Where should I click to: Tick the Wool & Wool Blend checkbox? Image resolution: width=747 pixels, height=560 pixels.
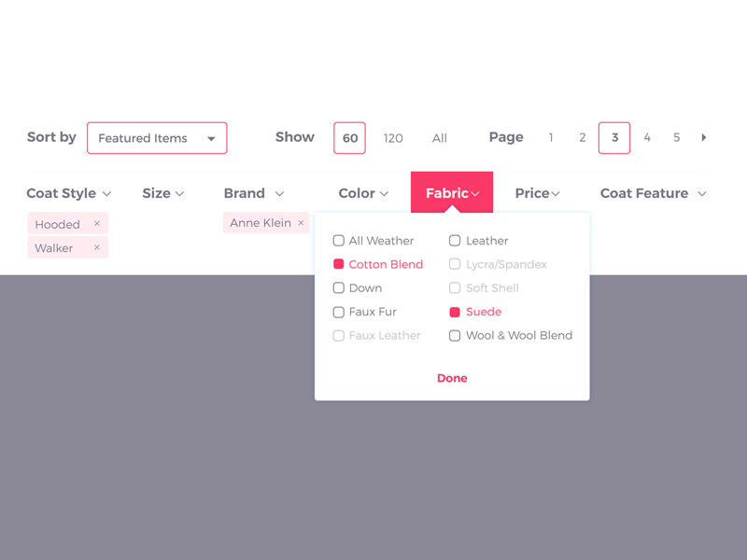click(x=455, y=336)
